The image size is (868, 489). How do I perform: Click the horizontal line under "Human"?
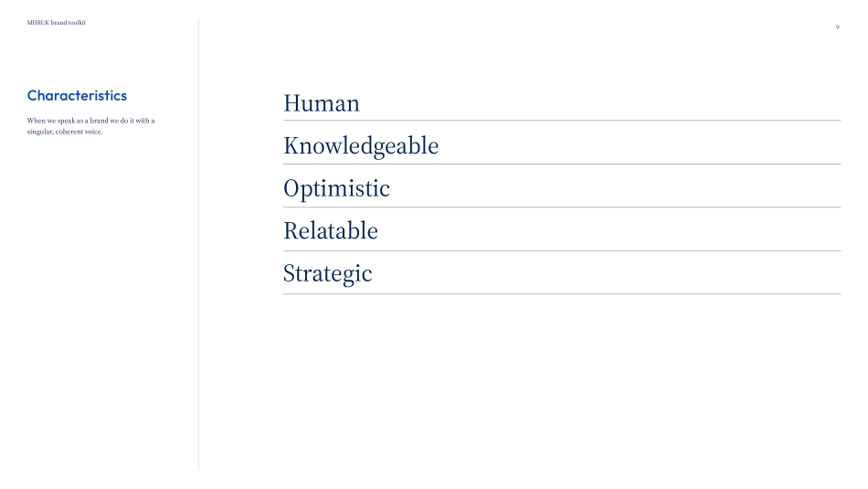pyautogui.click(x=562, y=121)
